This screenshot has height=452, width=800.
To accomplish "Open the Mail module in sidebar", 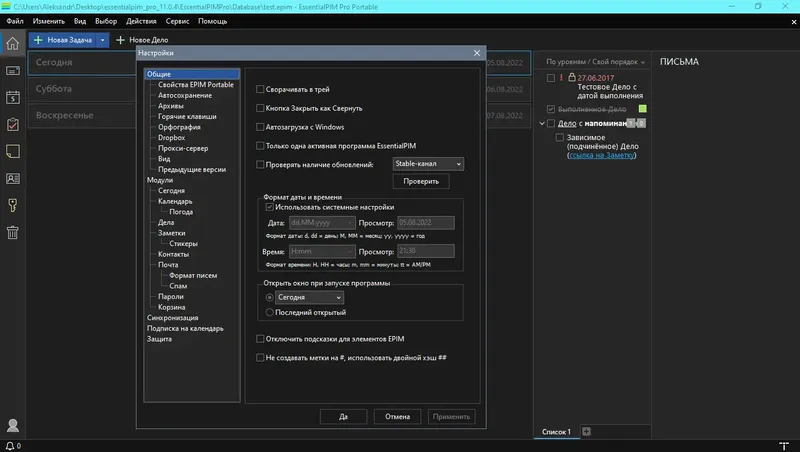I will click(x=13, y=71).
